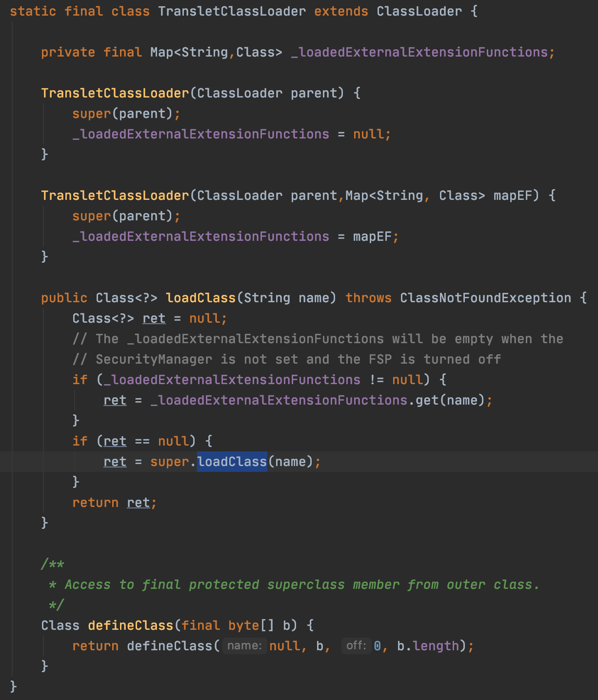The height and width of the screenshot is (700, 598).
Task: Click defineClass method name in its declaration
Action: click(x=130, y=625)
